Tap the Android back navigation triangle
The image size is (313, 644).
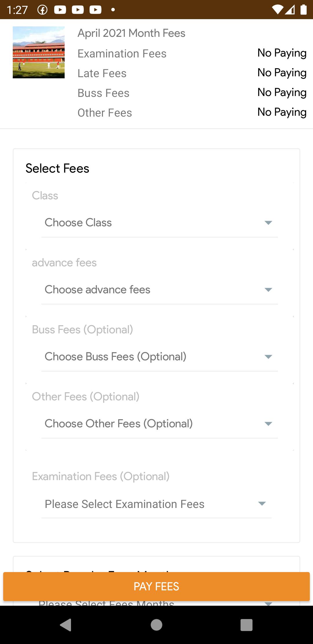[66, 625]
